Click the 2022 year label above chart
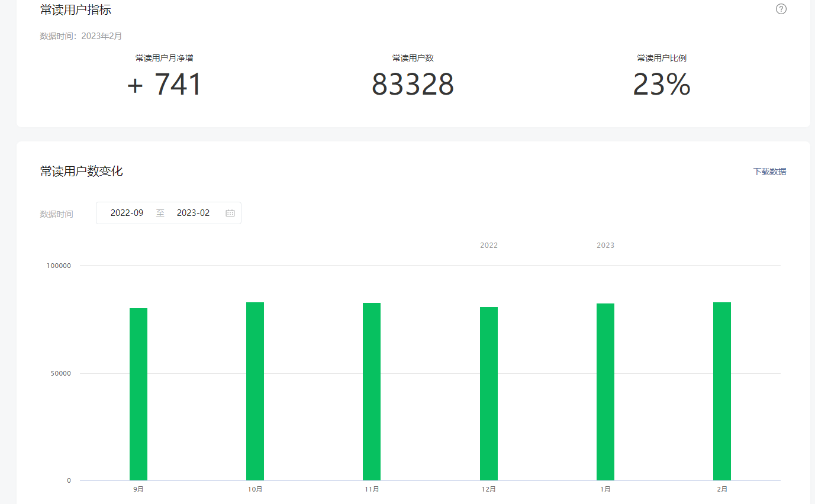Screen dimensions: 815x504 (489, 245)
